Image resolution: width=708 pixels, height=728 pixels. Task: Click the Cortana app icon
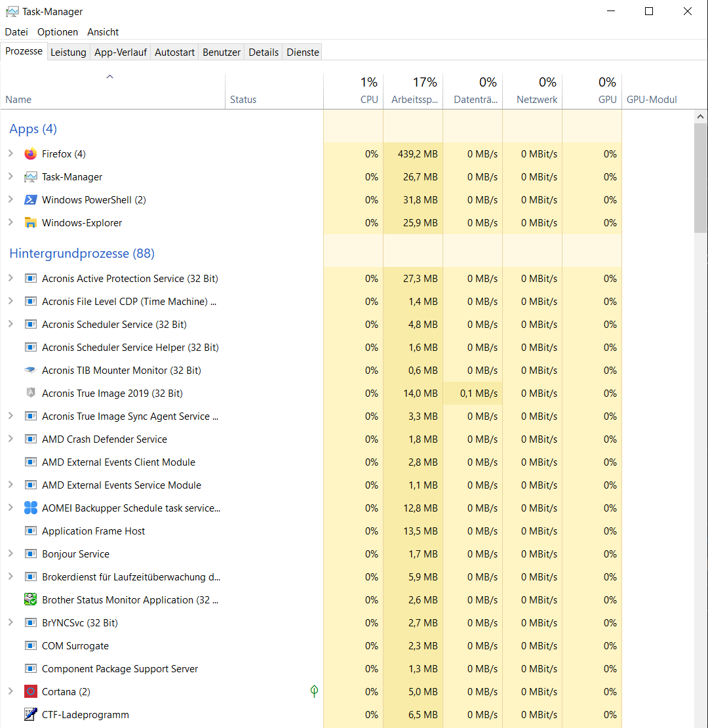(31, 691)
